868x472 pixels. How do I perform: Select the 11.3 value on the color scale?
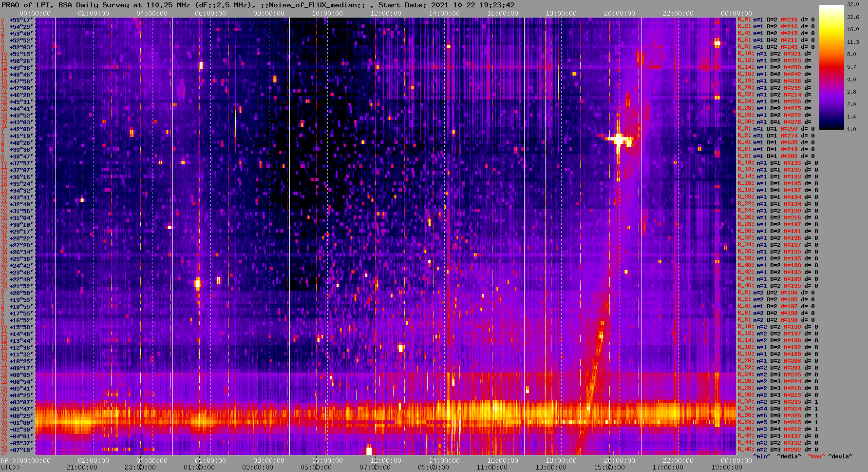click(x=853, y=42)
